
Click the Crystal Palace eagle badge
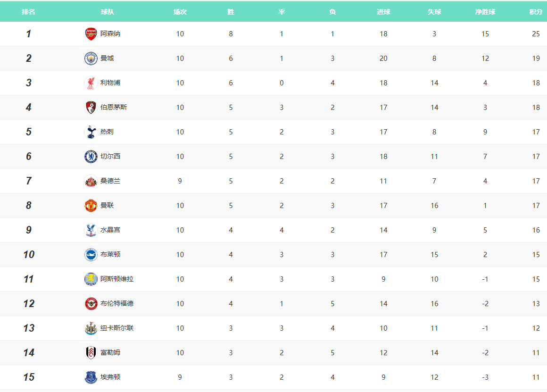tap(91, 230)
